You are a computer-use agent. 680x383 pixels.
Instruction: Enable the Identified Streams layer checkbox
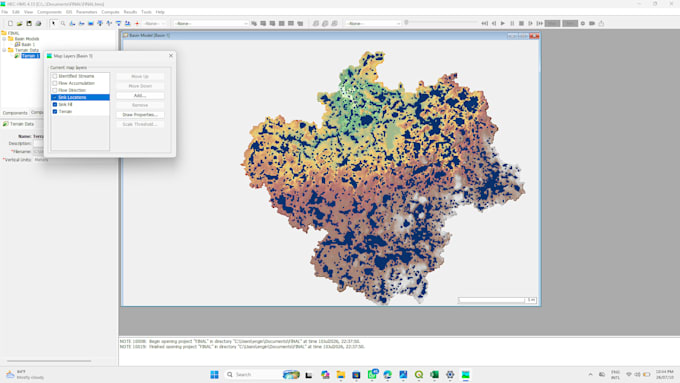point(55,76)
